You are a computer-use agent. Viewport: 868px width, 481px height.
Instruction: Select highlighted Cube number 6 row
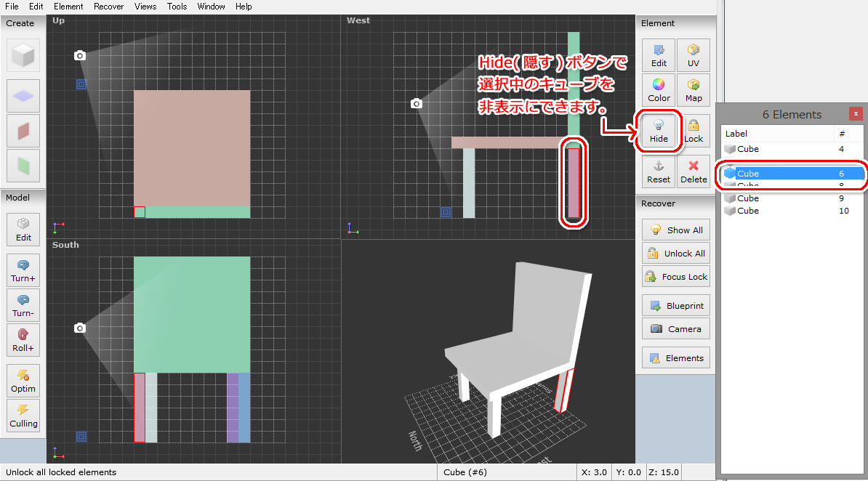pos(792,173)
